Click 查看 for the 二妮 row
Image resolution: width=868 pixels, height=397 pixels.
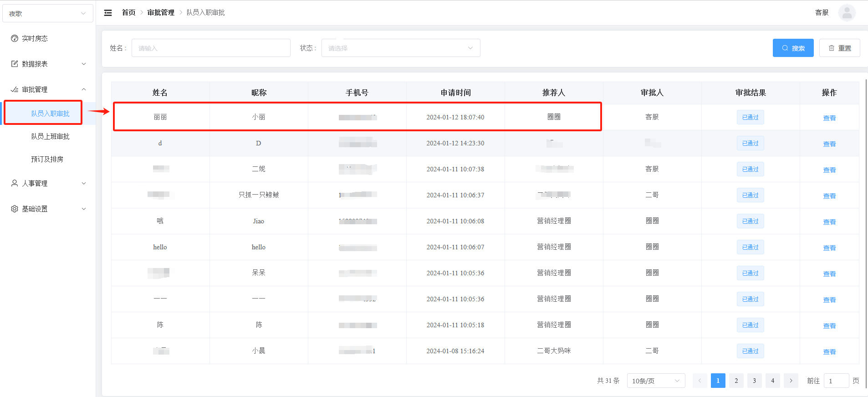[829, 170]
